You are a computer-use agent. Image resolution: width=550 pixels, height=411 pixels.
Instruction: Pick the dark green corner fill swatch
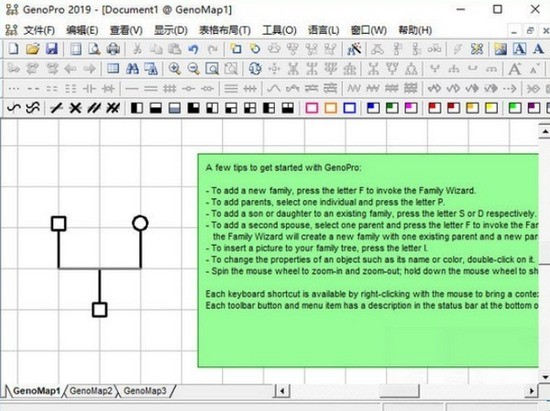(392, 108)
